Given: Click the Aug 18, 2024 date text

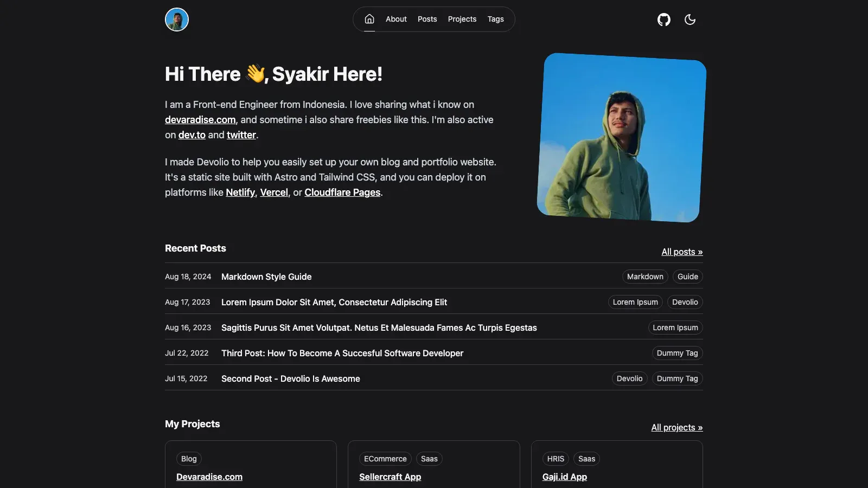Looking at the screenshot, I should click(188, 277).
